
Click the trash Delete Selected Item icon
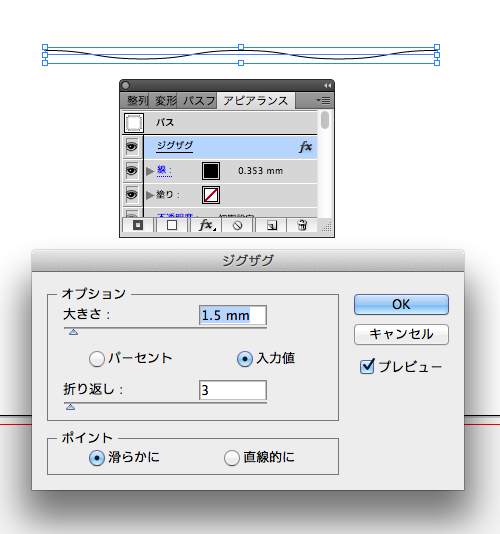click(x=302, y=225)
